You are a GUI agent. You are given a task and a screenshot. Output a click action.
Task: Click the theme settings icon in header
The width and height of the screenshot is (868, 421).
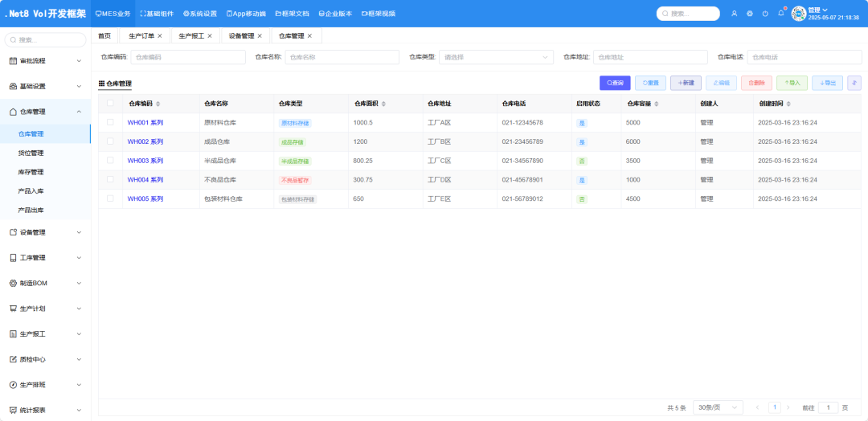click(x=749, y=14)
